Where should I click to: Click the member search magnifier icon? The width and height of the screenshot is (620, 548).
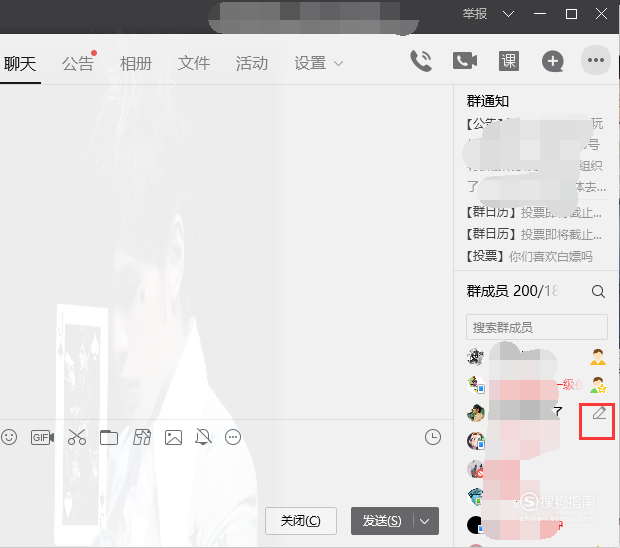[598, 292]
